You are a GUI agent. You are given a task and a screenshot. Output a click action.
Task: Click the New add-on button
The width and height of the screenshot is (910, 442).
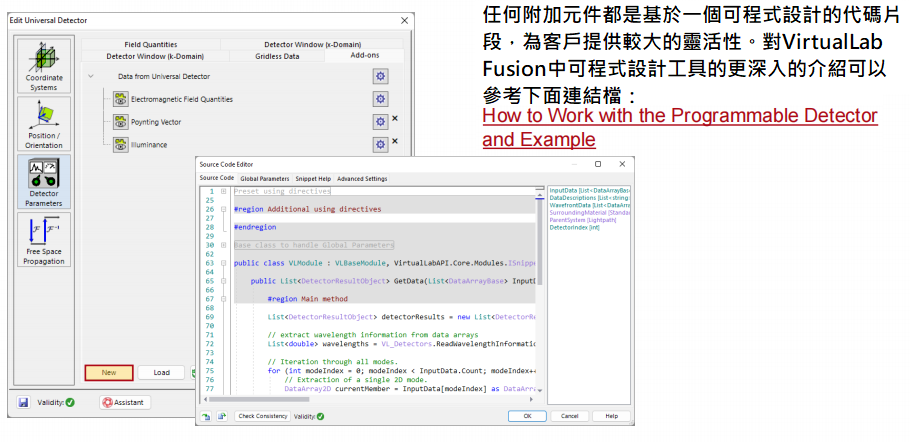click(109, 372)
